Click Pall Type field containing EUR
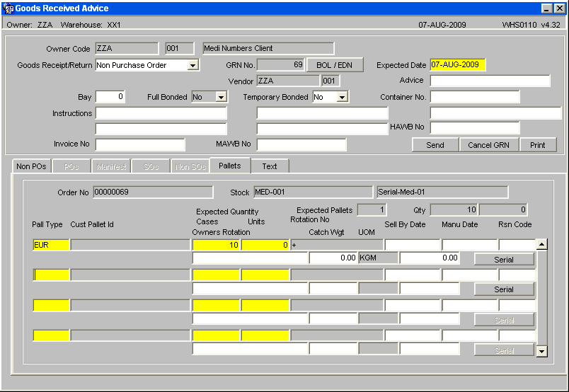 tap(51, 245)
